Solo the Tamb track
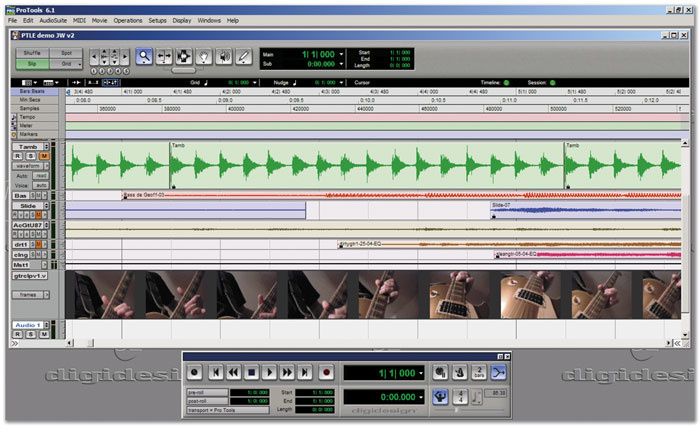 (31, 156)
